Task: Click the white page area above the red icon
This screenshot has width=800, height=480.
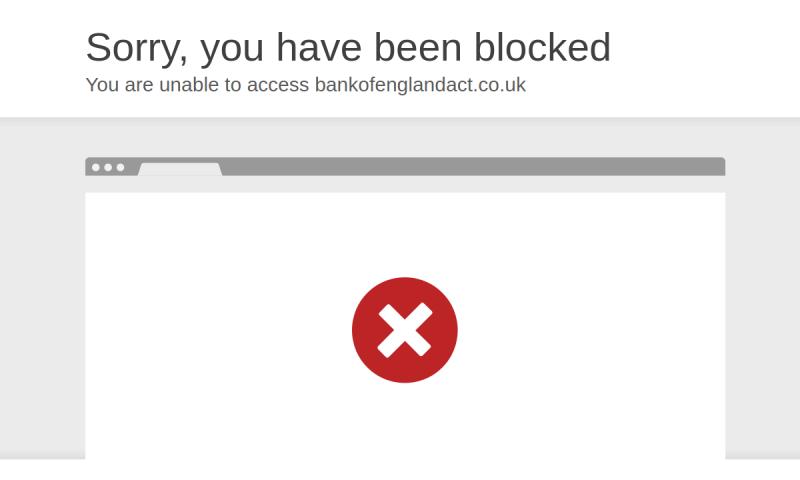Action: 405,235
